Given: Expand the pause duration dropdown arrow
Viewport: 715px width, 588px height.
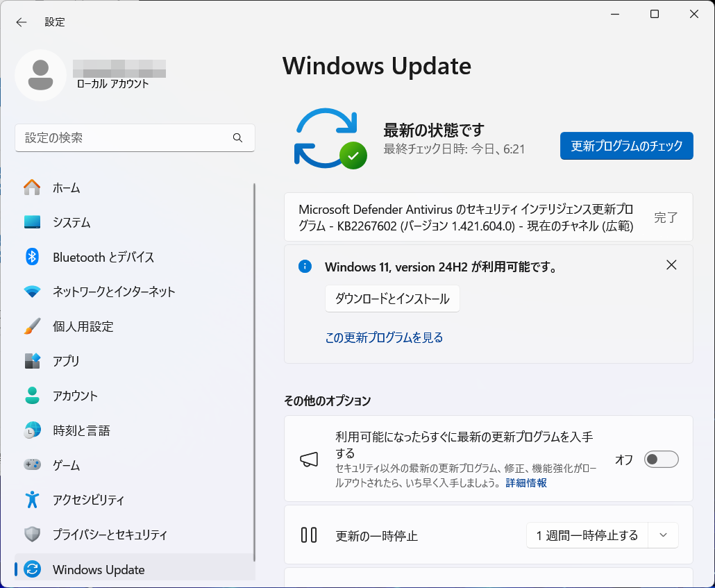Looking at the screenshot, I should [x=664, y=535].
